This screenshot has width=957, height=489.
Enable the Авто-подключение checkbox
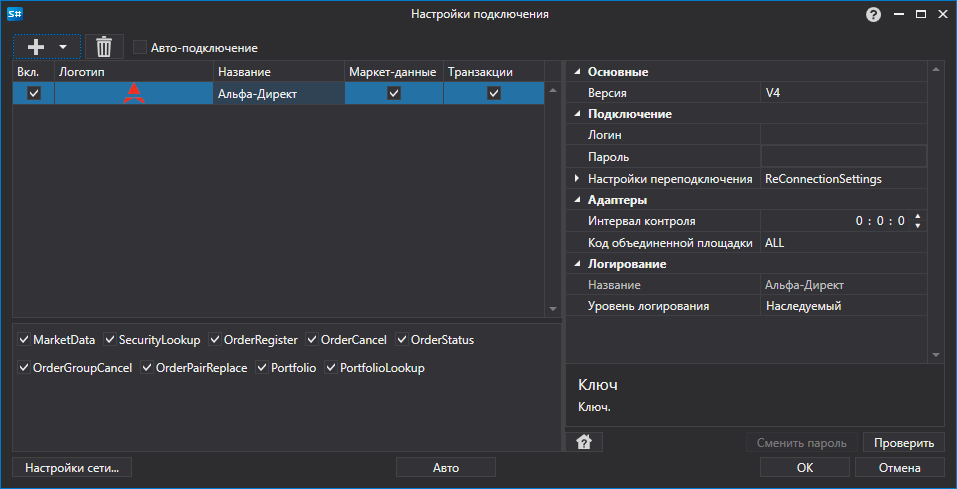pyautogui.click(x=140, y=47)
